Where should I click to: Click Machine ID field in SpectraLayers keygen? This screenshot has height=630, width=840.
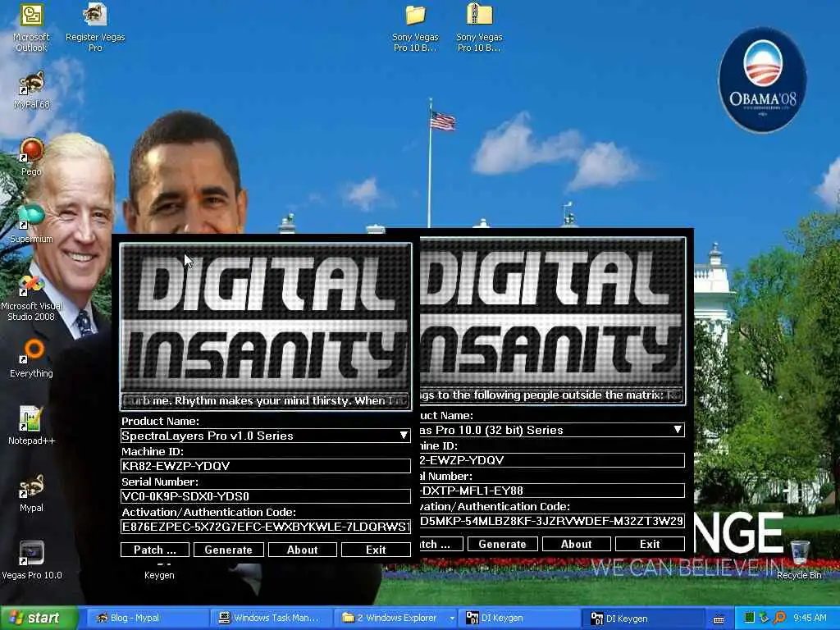[266, 466]
